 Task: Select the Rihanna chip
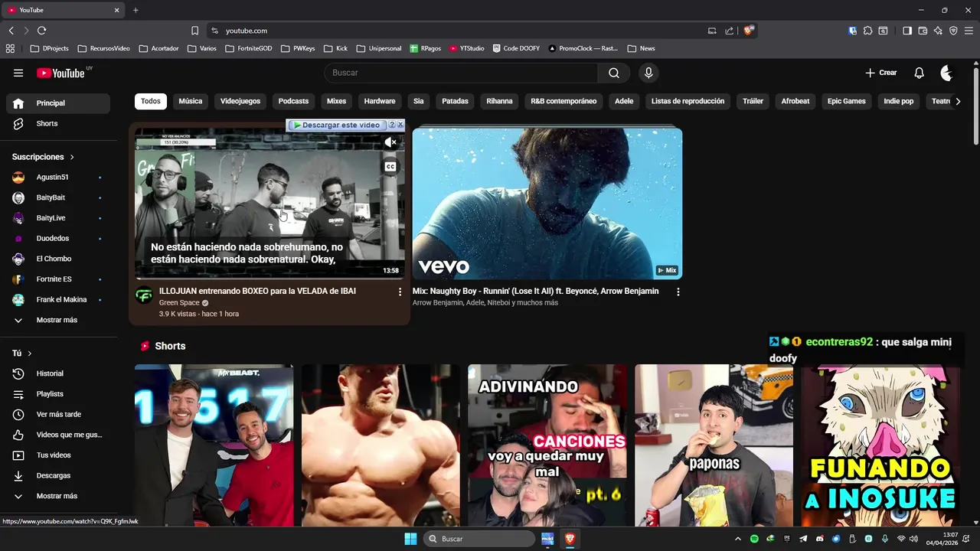499,101
